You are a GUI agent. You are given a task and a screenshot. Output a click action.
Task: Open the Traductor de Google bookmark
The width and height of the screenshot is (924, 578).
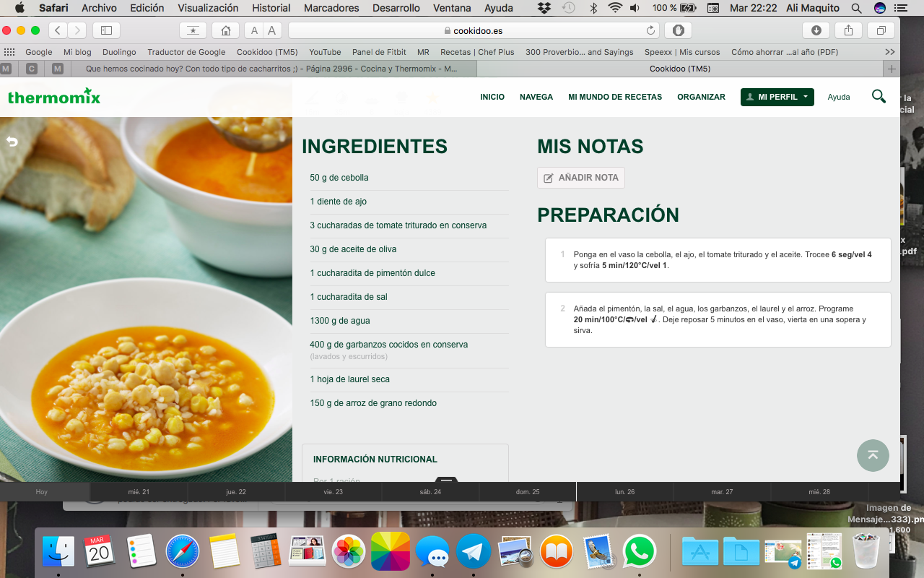click(x=186, y=52)
